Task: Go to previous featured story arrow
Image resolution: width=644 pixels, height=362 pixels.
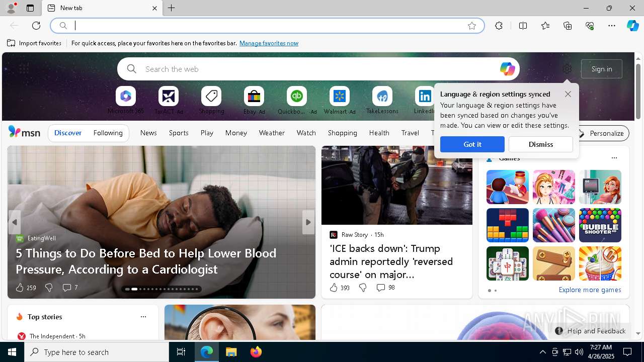Action: click(x=15, y=222)
